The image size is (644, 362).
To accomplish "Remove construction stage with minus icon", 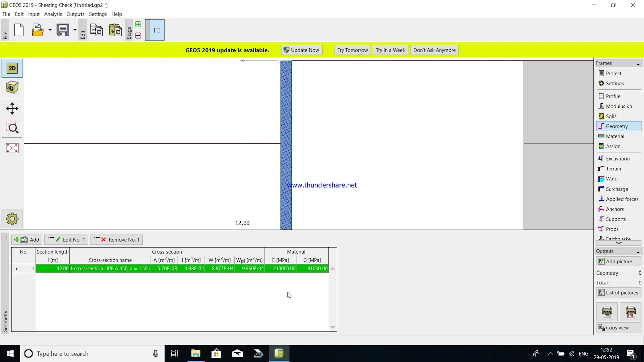I will 138,36.
